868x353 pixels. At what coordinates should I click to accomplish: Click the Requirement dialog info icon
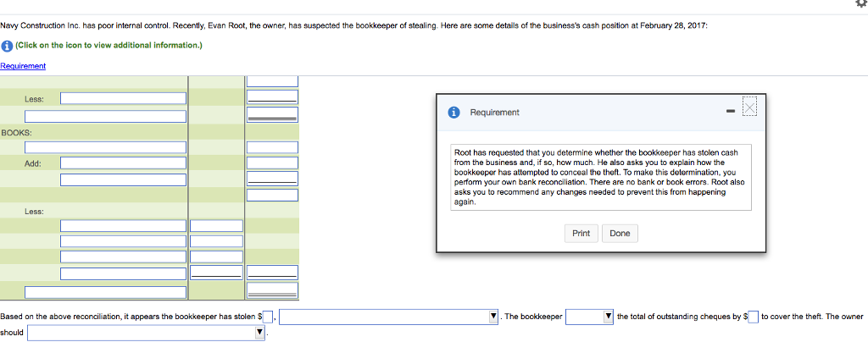(x=454, y=112)
